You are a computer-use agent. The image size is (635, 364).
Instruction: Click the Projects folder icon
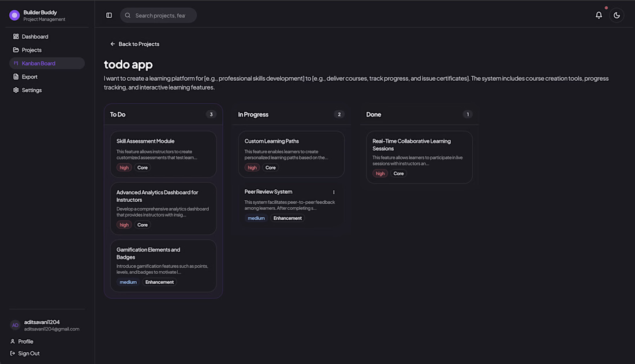[x=16, y=50]
